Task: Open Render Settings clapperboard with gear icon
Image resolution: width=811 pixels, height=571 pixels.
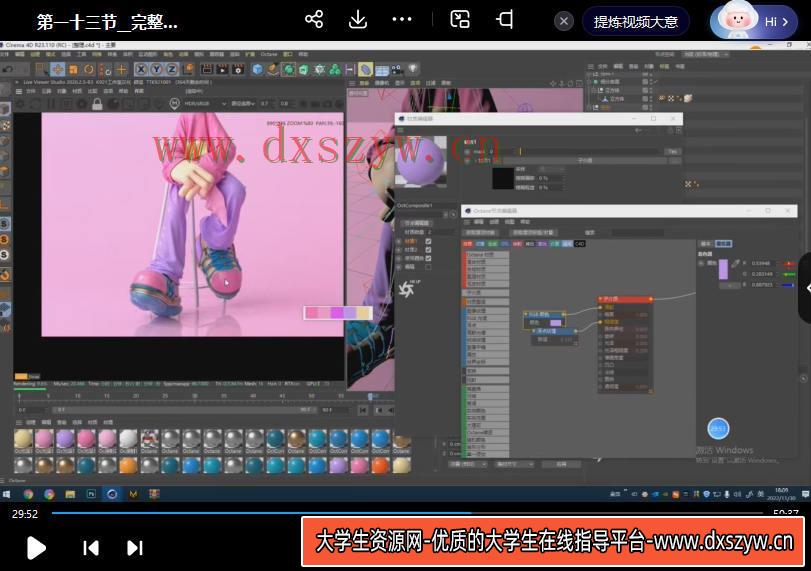Action: 238,69
